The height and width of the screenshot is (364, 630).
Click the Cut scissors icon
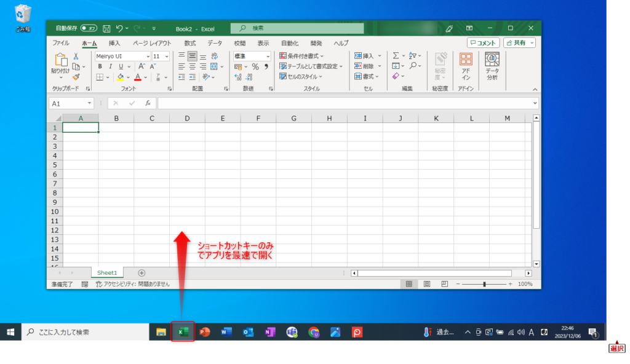(x=76, y=56)
